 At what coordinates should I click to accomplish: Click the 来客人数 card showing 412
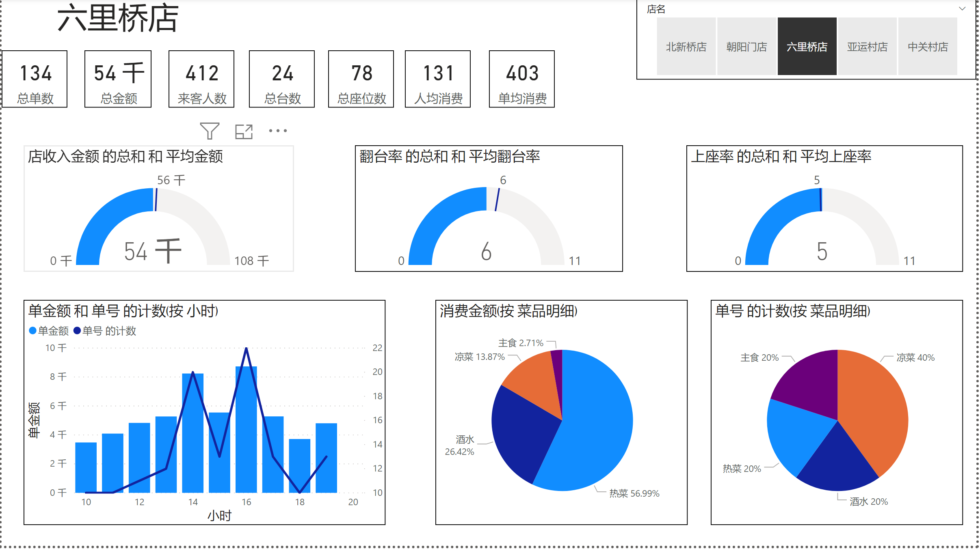(201, 79)
